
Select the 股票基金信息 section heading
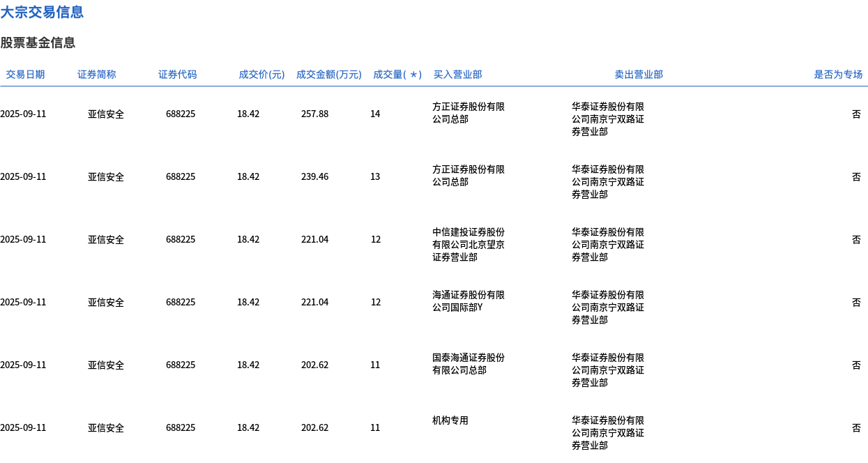tap(38, 43)
